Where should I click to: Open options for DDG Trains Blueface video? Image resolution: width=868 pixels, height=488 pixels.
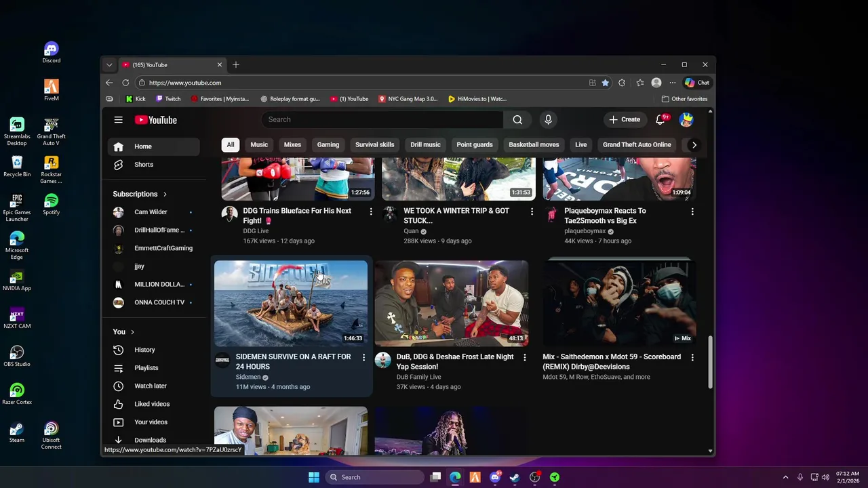371,212
